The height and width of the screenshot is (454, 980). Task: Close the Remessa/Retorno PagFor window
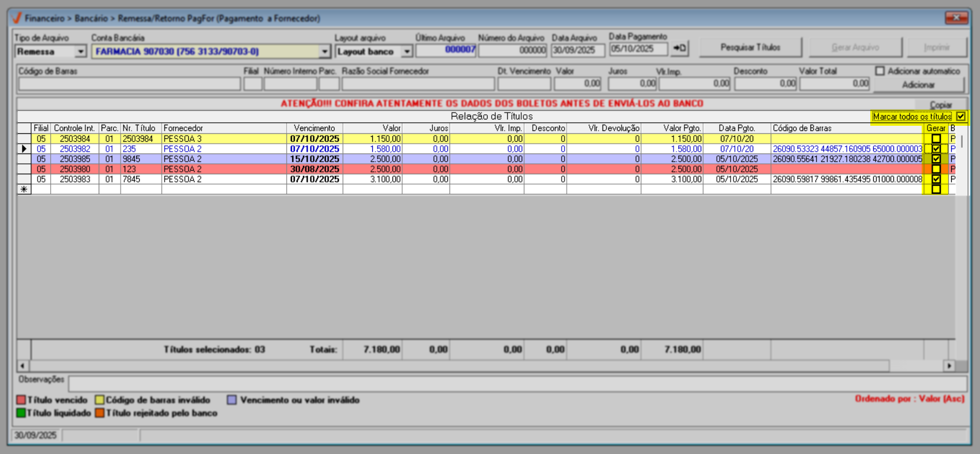(956, 18)
